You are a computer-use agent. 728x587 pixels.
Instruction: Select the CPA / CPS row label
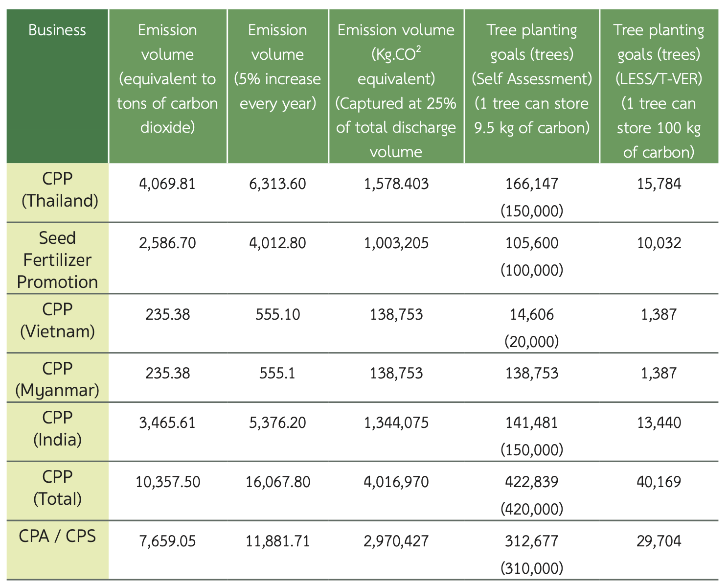(x=57, y=536)
